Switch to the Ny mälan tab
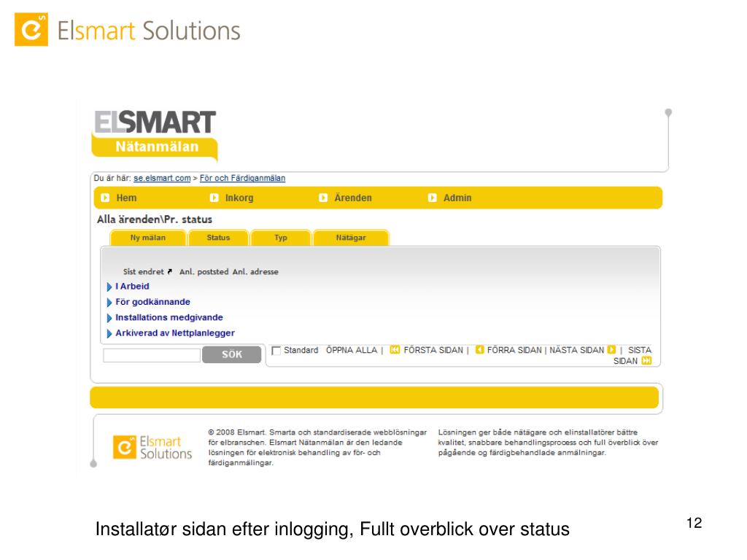 coord(147,238)
